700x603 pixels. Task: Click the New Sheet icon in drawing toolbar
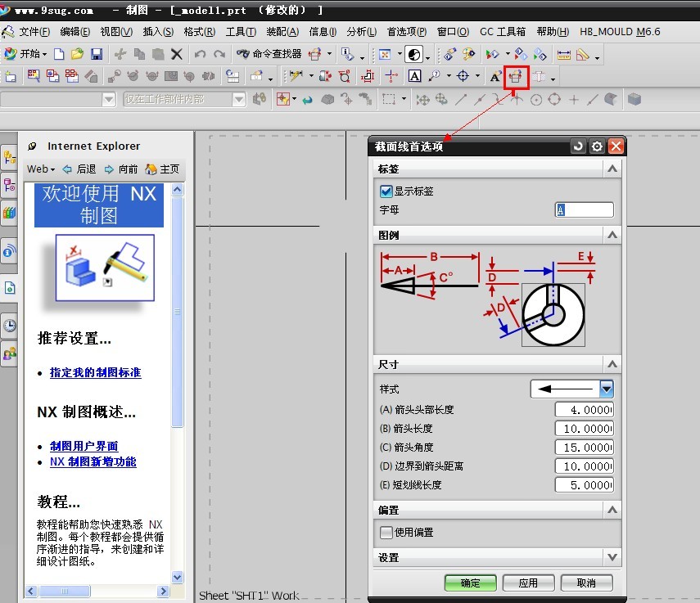tap(11, 76)
